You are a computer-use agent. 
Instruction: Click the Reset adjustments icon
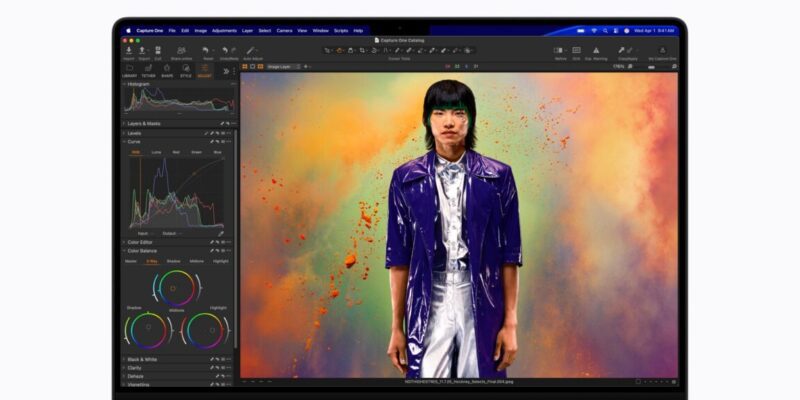pos(205,51)
